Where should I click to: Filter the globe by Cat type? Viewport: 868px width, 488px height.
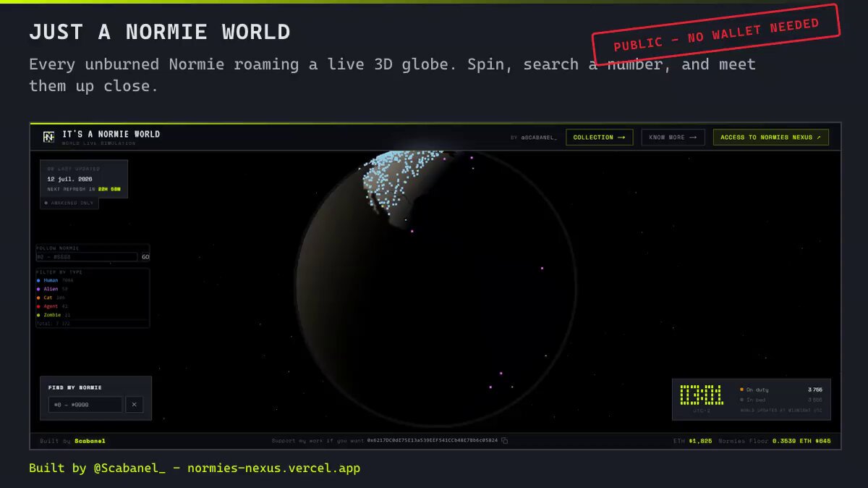click(51, 298)
